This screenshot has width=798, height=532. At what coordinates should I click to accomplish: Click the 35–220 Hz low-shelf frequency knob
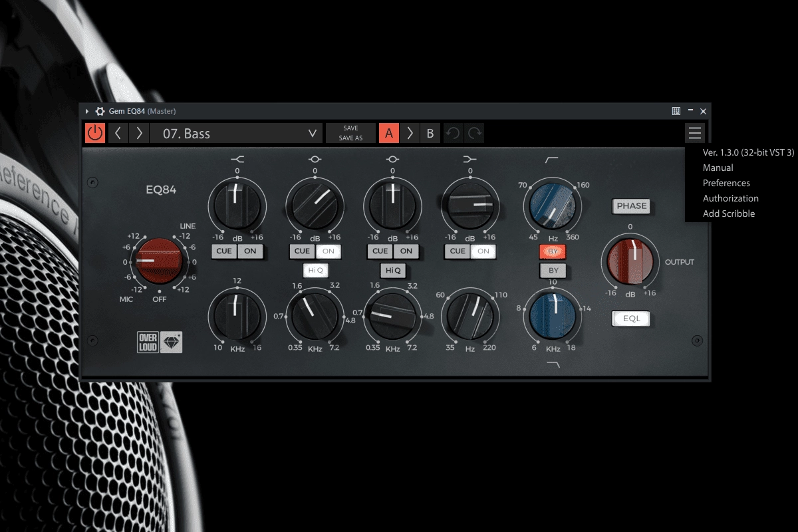[x=470, y=317]
